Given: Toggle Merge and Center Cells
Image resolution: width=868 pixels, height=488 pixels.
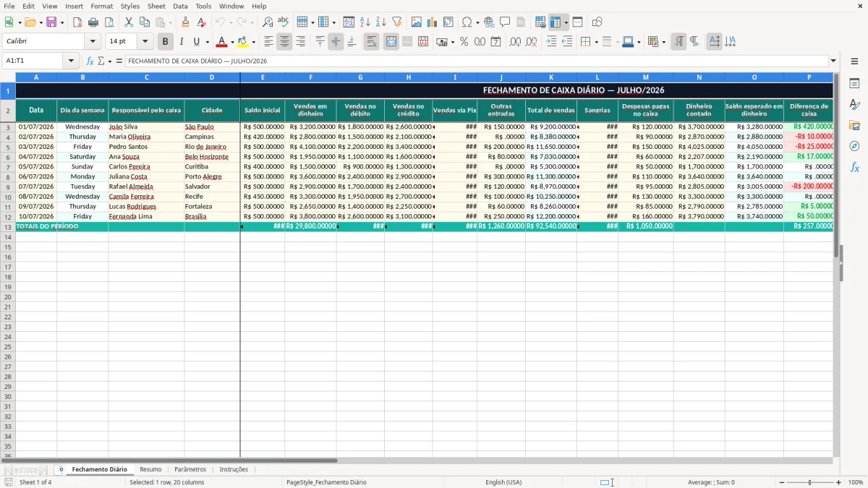Looking at the screenshot, I should pos(391,42).
